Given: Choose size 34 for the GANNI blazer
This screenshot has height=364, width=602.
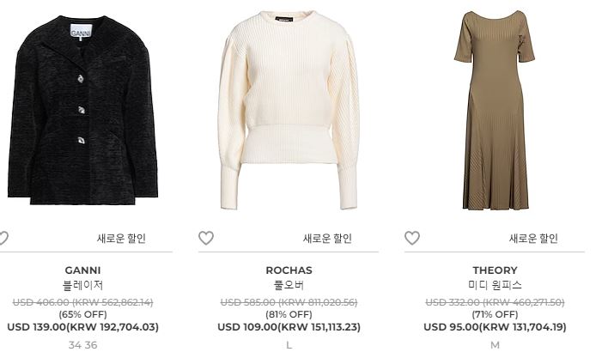Looking at the screenshot, I should click(x=75, y=345).
